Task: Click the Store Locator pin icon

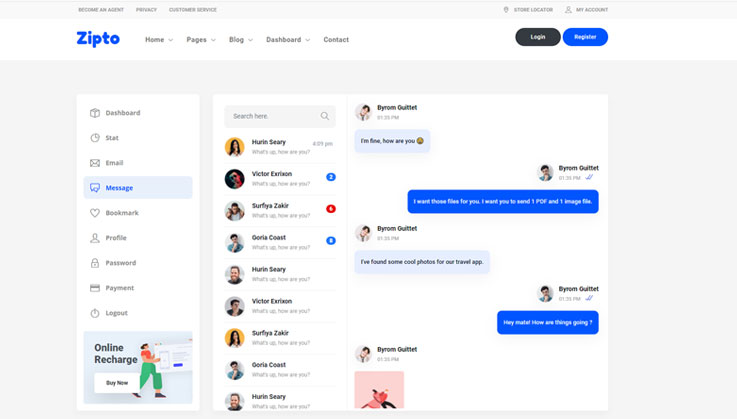Action: pos(506,10)
